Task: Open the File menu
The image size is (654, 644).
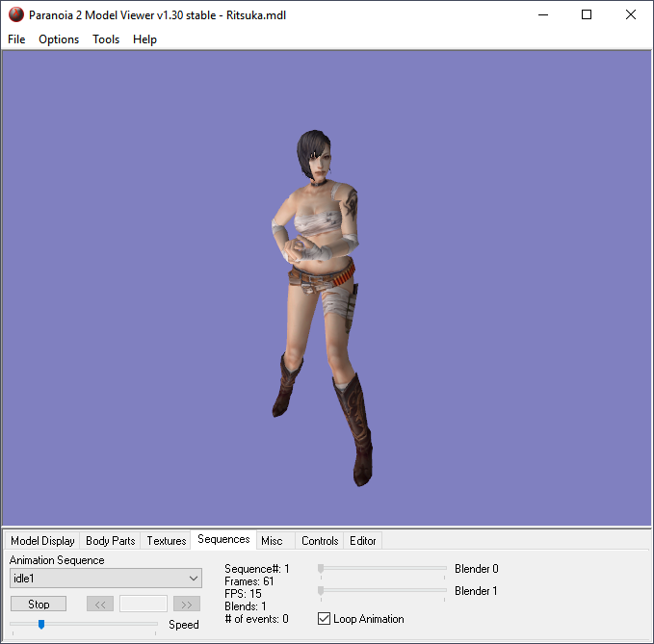Action: coord(16,39)
